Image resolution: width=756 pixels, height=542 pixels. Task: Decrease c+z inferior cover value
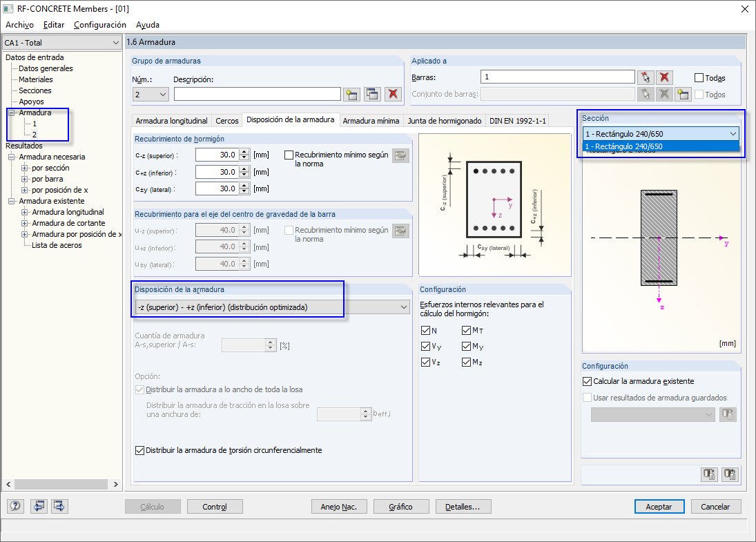click(244, 175)
